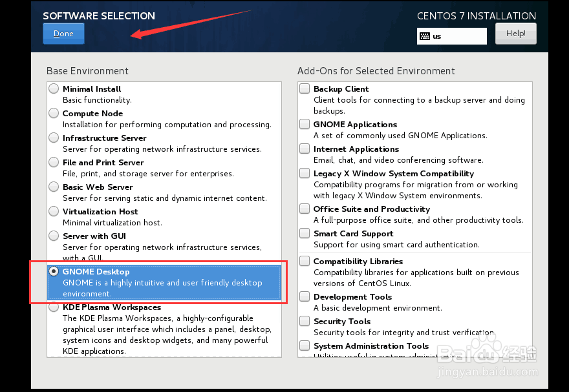Viewport: 569px width, 392px height.
Task: Check GNOME Applications add-on
Action: coord(305,125)
